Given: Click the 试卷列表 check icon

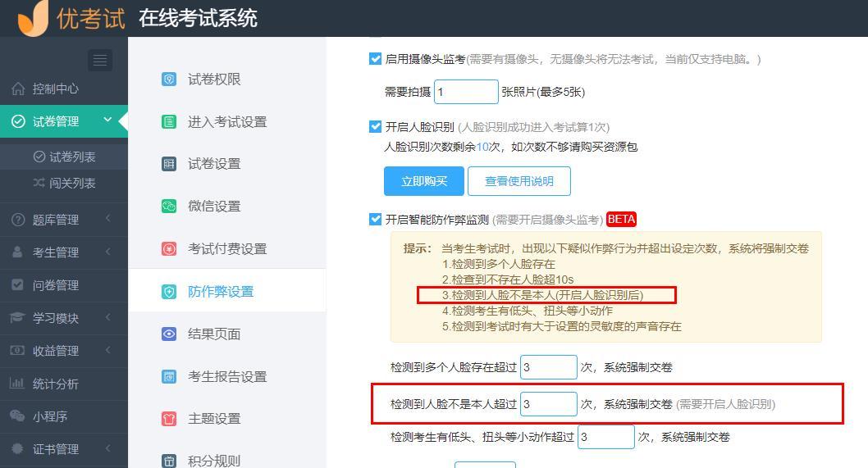Looking at the screenshot, I should pyautogui.click(x=39, y=157).
